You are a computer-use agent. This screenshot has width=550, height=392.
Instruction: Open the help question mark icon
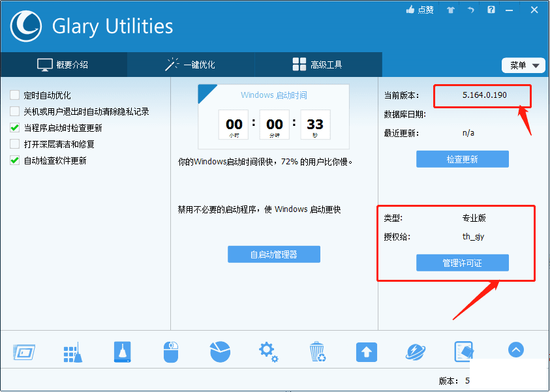pos(491,10)
